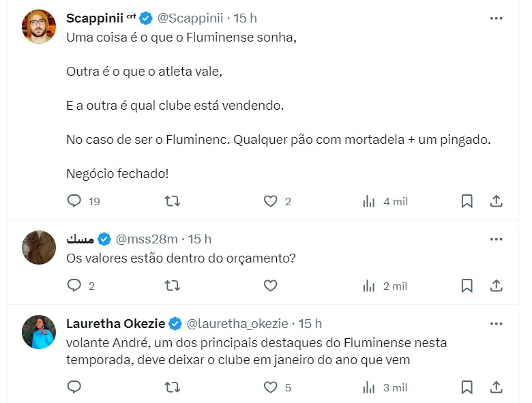Like Scappinii's tweet about Fluminense
Image resolution: width=532 pixels, height=403 pixels.
tap(271, 201)
